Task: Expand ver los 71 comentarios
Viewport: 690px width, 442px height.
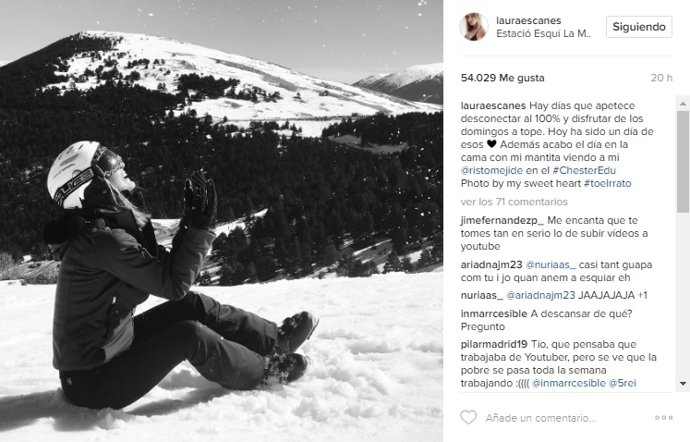Action: click(x=514, y=202)
